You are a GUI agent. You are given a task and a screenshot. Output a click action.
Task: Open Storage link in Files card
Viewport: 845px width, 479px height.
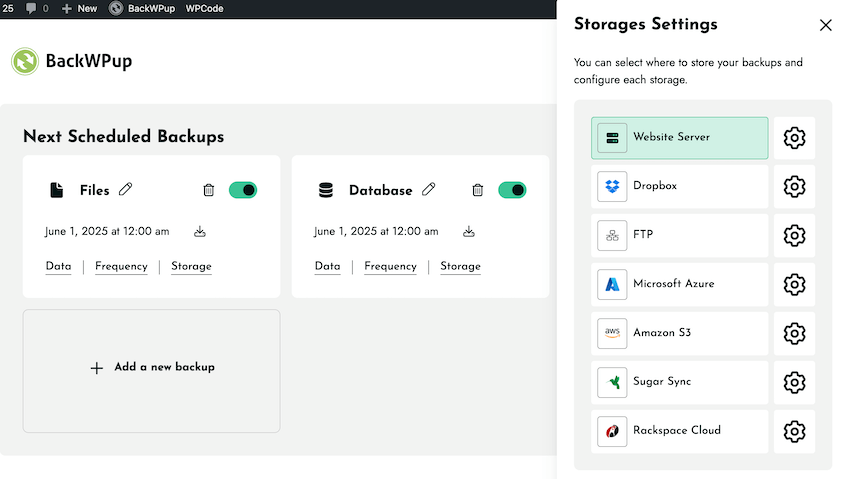pos(191,266)
